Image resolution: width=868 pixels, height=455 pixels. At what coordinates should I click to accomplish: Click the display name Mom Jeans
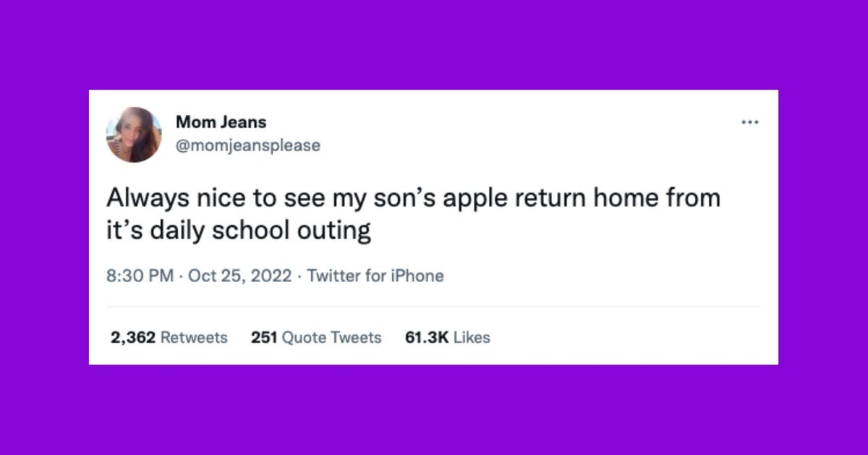(221, 122)
